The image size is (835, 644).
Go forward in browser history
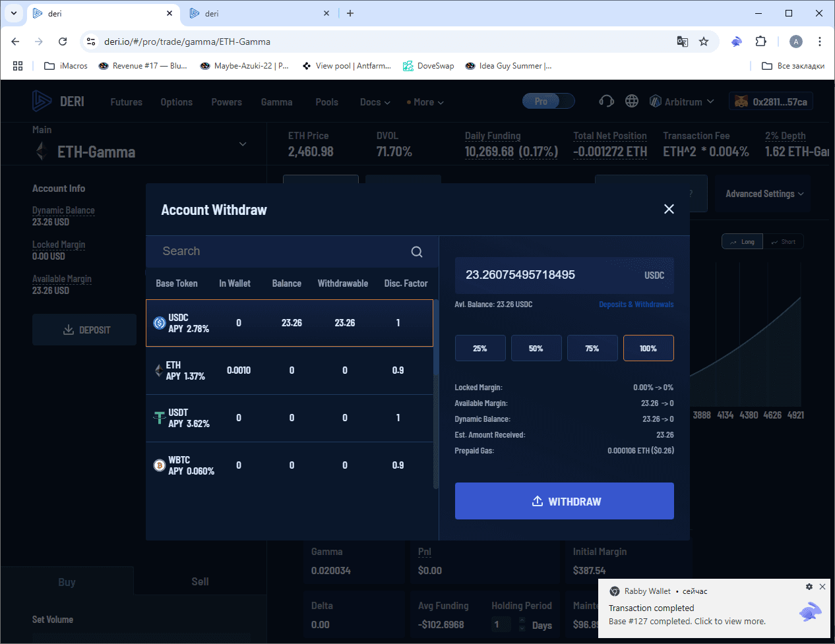click(x=39, y=42)
